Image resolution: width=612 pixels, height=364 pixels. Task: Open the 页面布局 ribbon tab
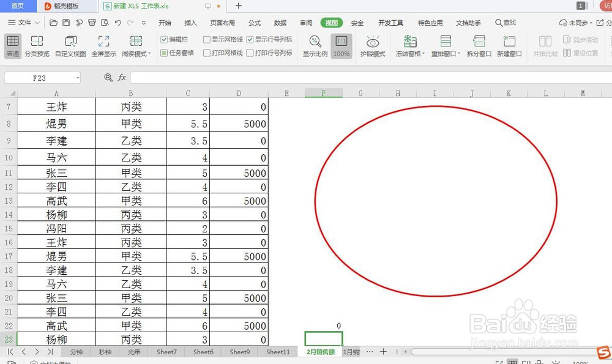tap(223, 23)
